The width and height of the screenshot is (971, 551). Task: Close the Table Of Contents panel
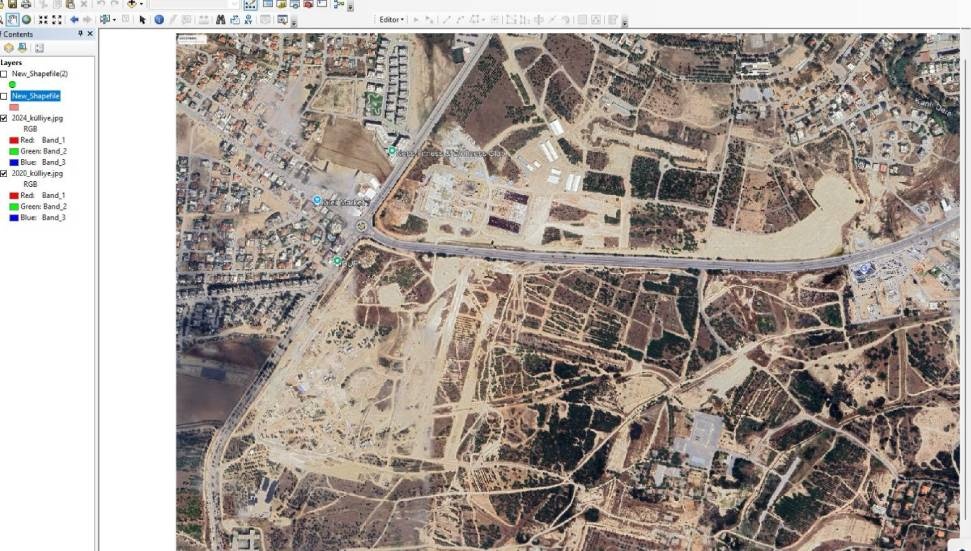[x=90, y=34]
